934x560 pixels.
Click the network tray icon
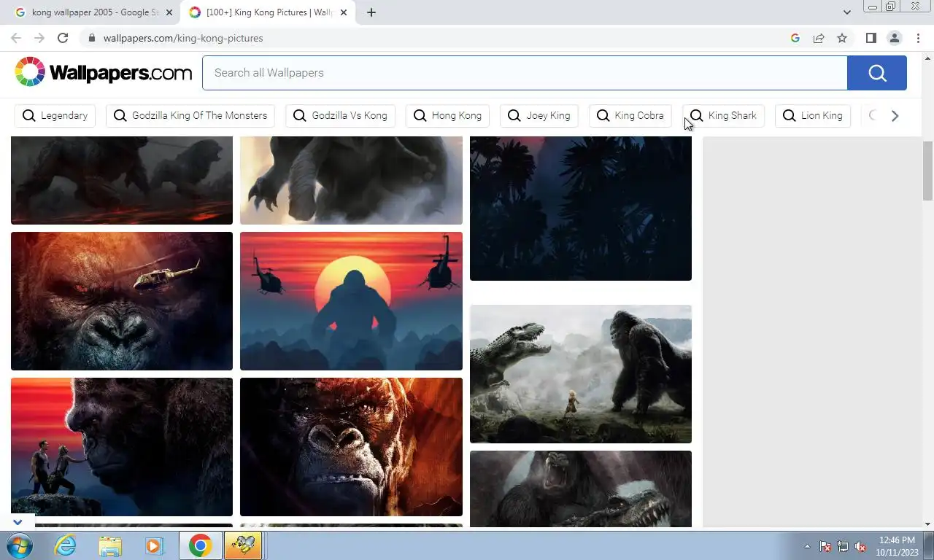[843, 546]
